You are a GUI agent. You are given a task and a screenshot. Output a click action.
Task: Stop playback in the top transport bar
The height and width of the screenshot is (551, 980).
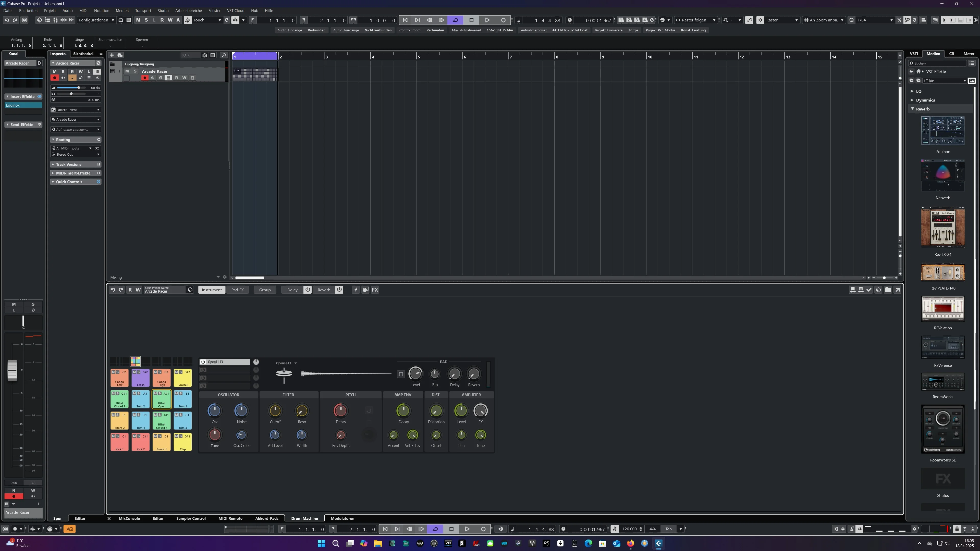click(x=471, y=20)
